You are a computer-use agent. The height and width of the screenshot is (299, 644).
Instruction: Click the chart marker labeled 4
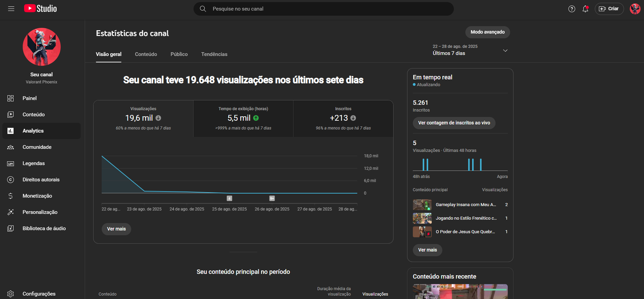pyautogui.click(x=229, y=198)
